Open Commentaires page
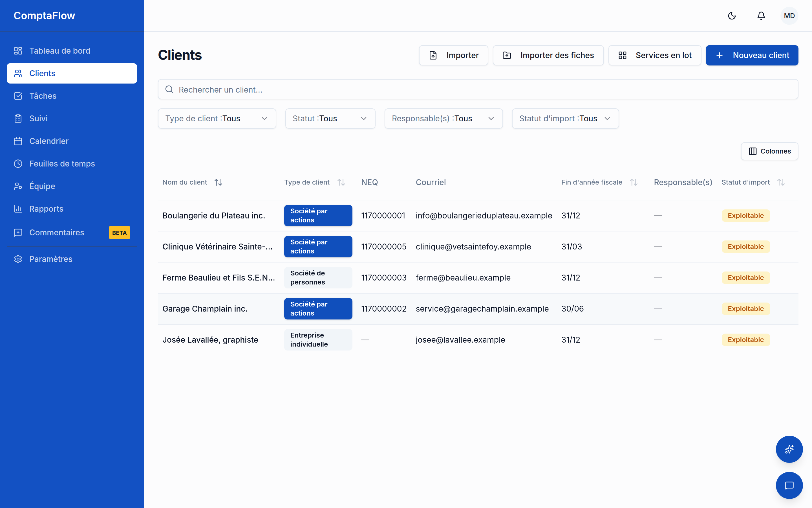Viewport: 812px width, 508px height. (x=72, y=233)
